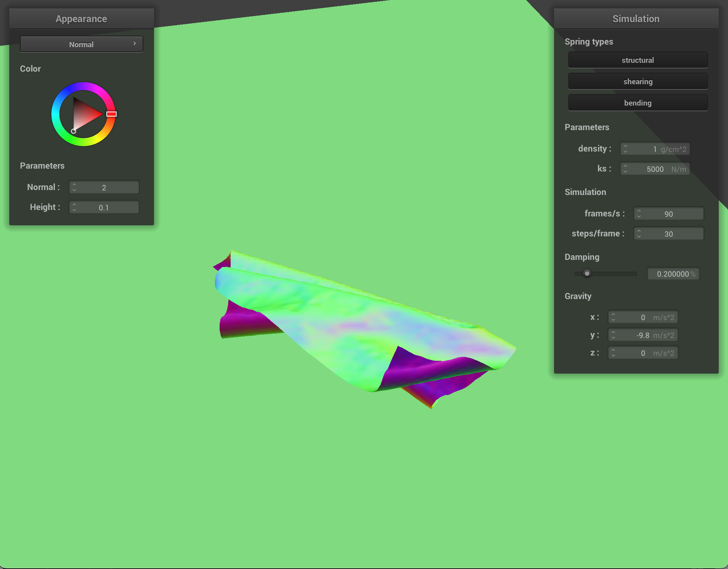Adjust frames/s with stepper arrows
The image size is (728, 569).
point(639,214)
